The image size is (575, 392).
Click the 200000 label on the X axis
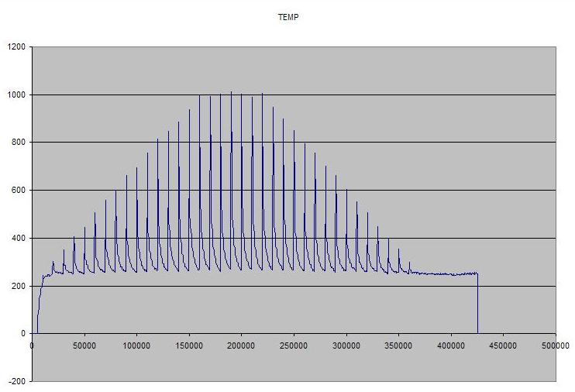(241, 343)
